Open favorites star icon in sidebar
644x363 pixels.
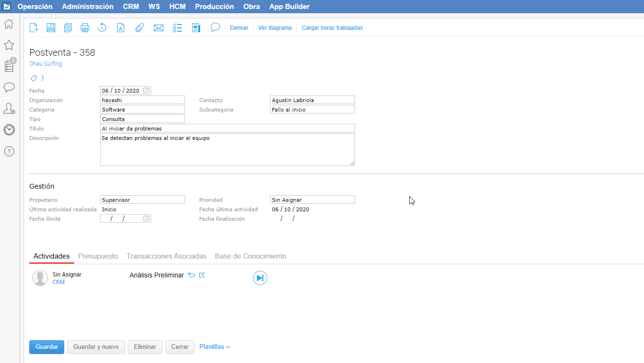9,45
